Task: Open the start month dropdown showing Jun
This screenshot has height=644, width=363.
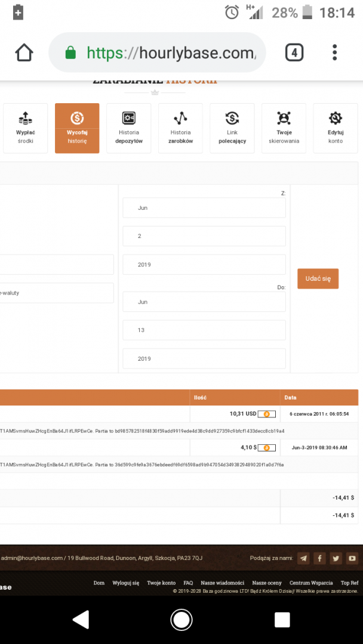Action: tap(204, 208)
